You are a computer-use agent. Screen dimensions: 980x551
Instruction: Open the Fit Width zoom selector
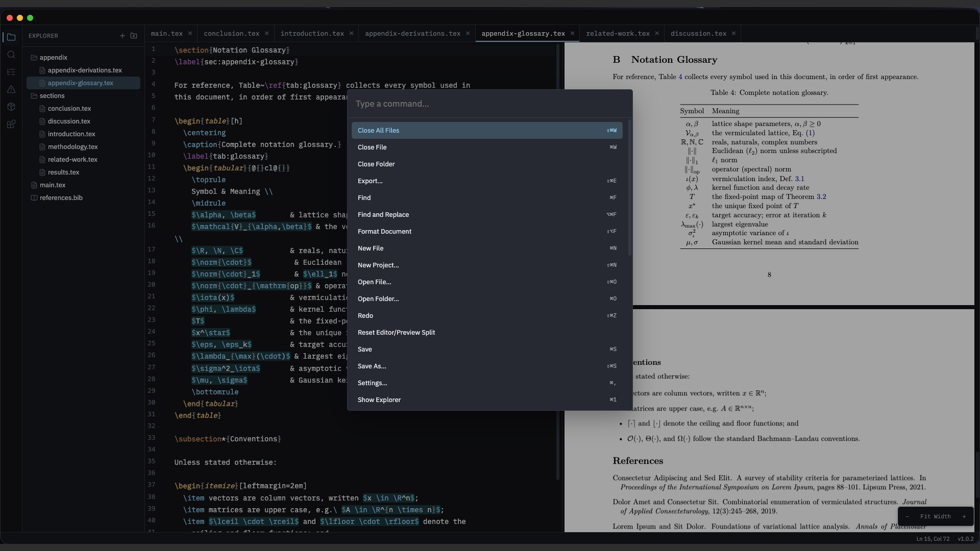935,516
